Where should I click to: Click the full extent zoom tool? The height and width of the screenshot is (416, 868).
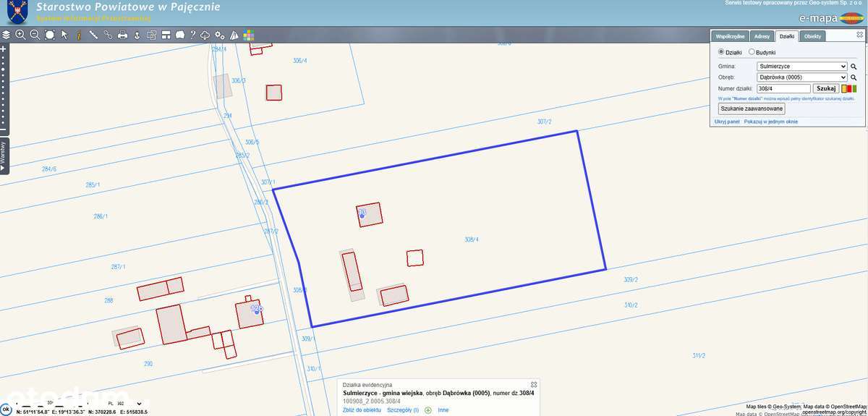click(x=49, y=35)
